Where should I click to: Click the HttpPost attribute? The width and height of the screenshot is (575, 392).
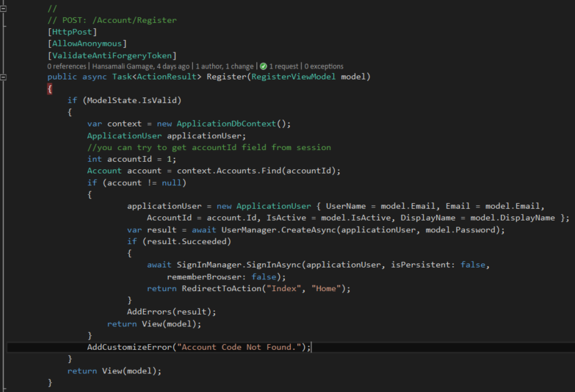coord(72,32)
